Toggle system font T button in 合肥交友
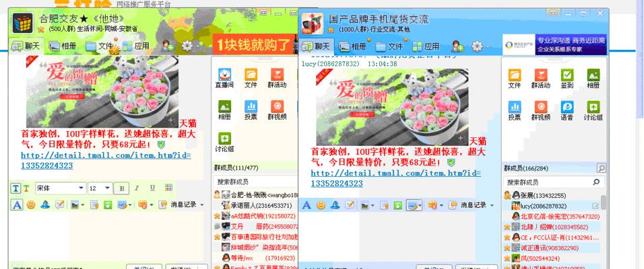 coord(15,188)
